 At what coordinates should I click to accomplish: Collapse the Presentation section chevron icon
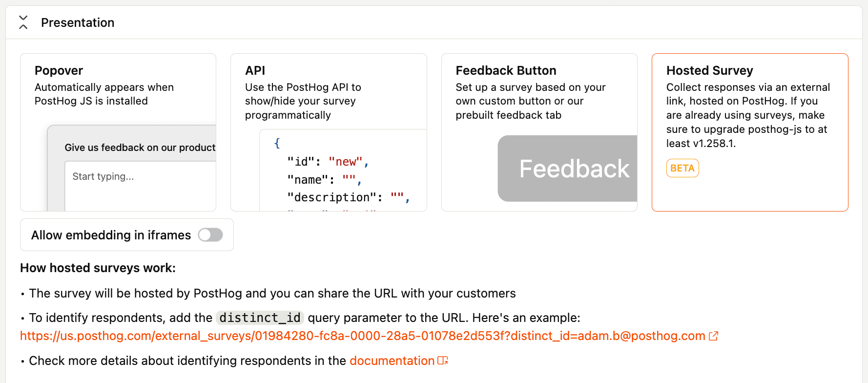(x=23, y=22)
